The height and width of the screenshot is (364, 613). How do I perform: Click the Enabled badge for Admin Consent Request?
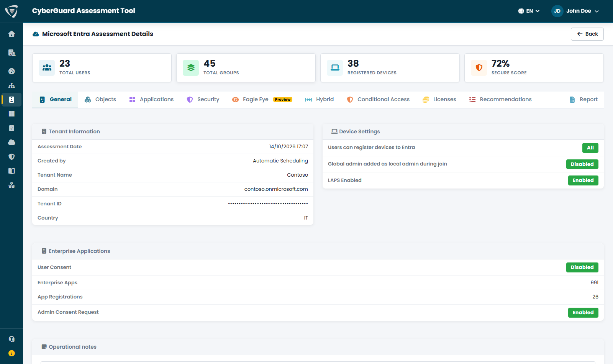pyautogui.click(x=583, y=313)
